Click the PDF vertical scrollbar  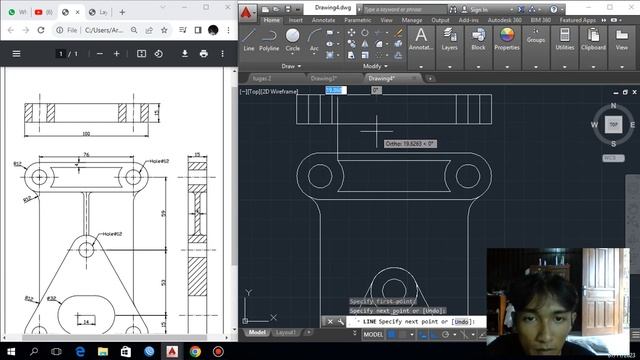[234, 176]
